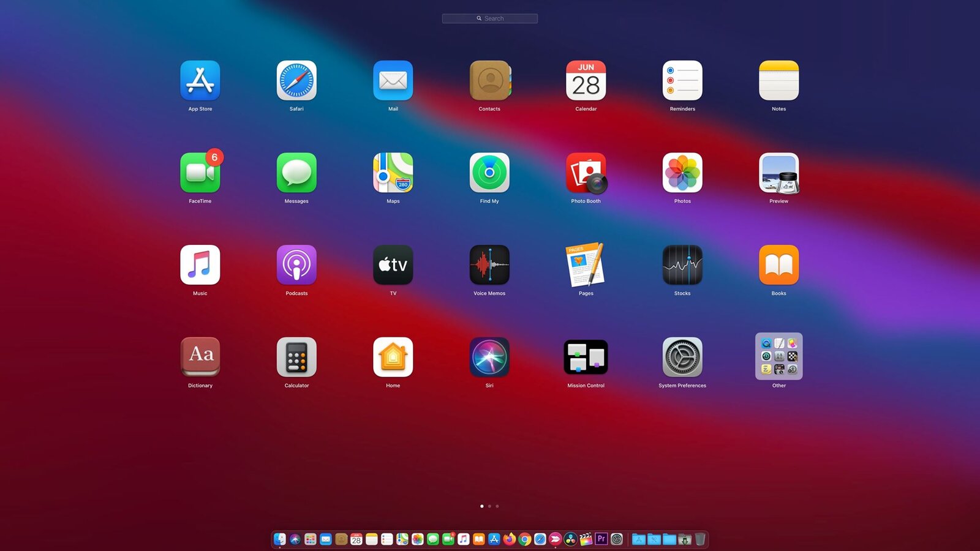Open Notes from the Dock
Screen dimensions: 980x551
pos(372,539)
